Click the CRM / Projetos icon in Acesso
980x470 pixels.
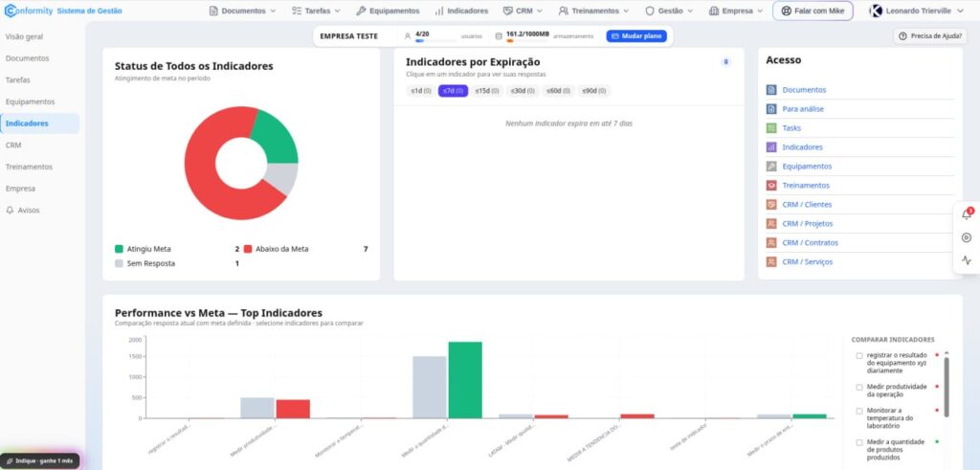click(x=771, y=224)
